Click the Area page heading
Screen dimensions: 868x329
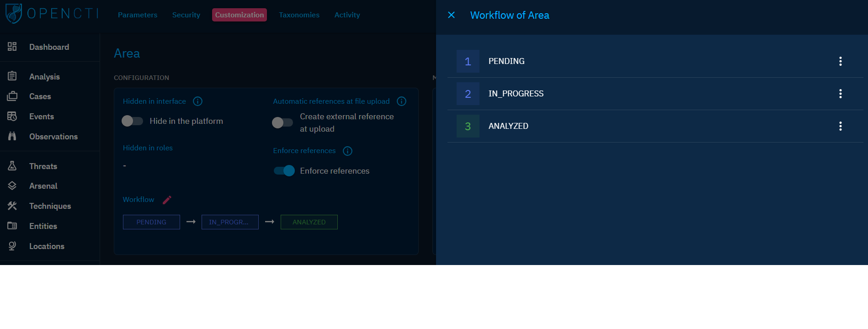click(127, 53)
